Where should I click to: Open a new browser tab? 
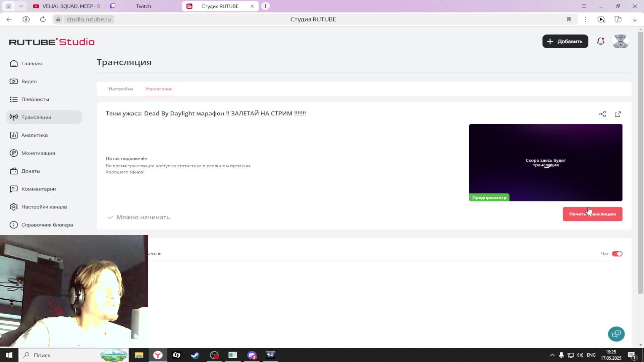pyautogui.click(x=265, y=6)
